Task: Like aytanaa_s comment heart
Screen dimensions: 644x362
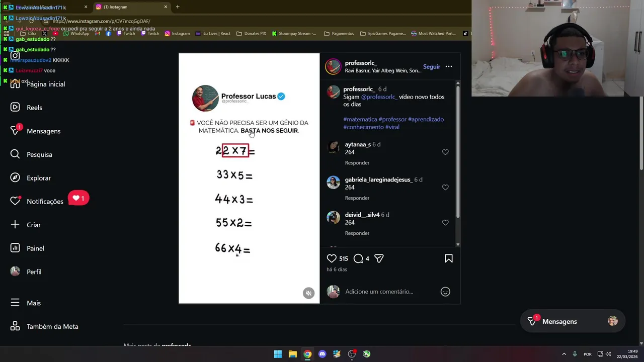Action: [x=445, y=152]
